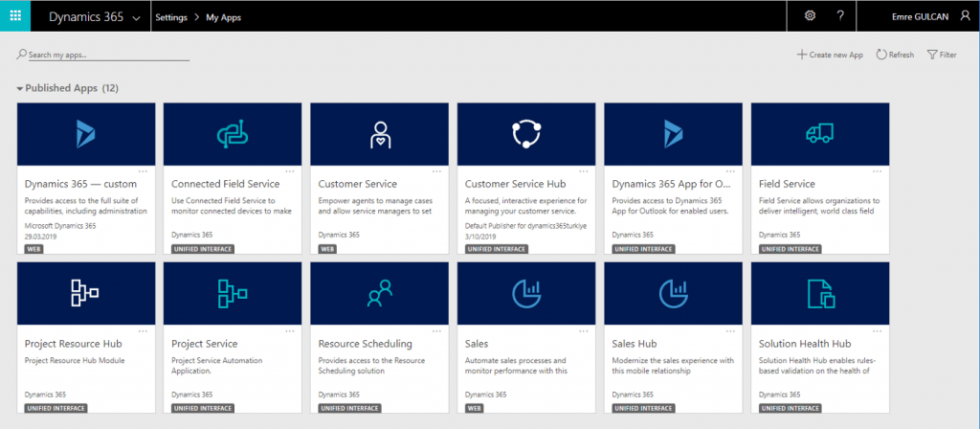Click in the Search my apps field
Viewport: 980px width, 429px height.
109,55
